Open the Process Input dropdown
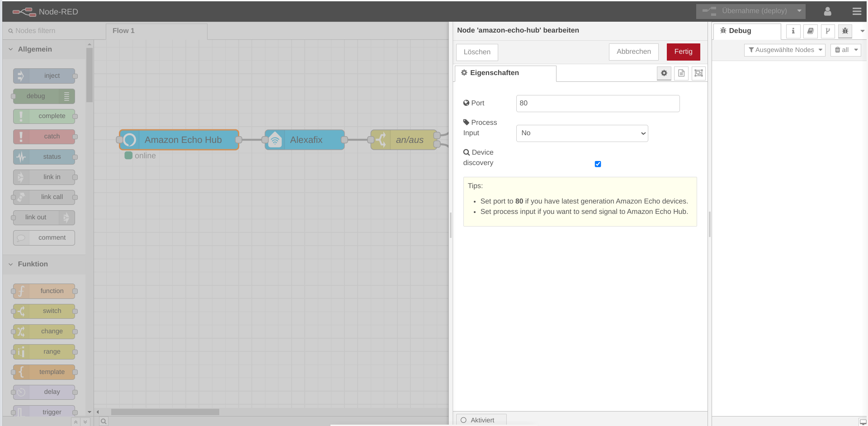Viewport: 868px width, 426px height. 582,133
